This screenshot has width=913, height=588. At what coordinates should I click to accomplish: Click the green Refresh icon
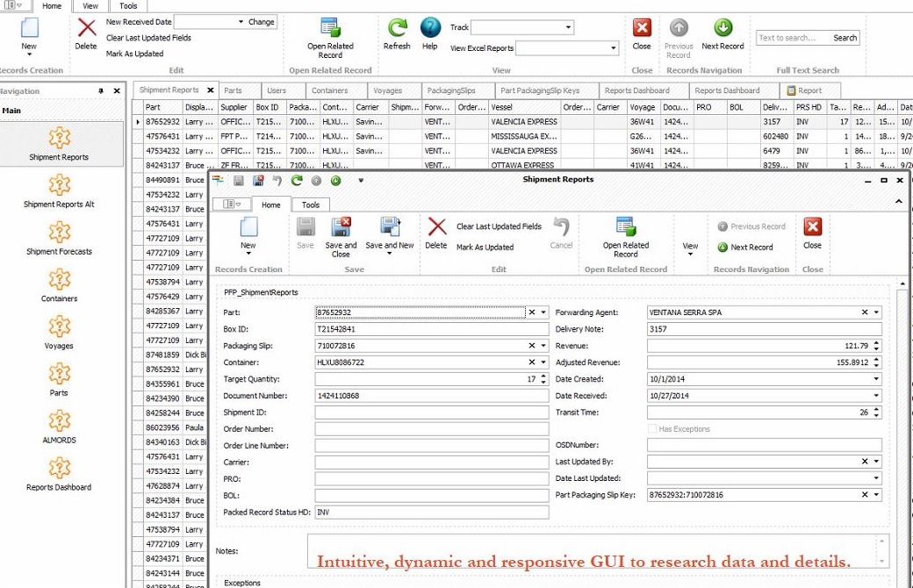coord(397,28)
